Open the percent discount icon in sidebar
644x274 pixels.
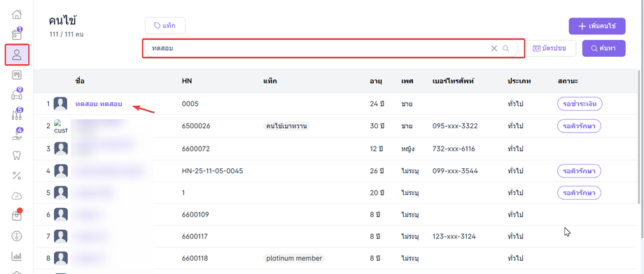click(x=16, y=176)
